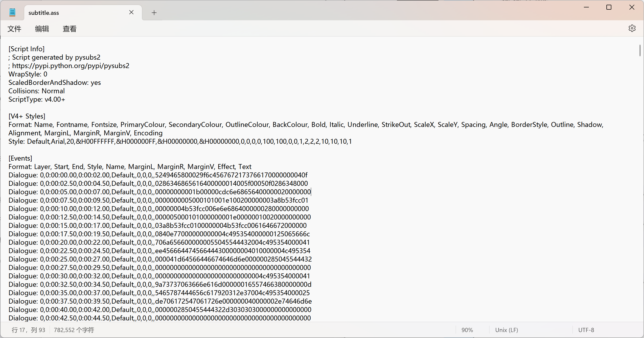Click the Notepad app icon
644x338 pixels.
pyautogui.click(x=12, y=12)
